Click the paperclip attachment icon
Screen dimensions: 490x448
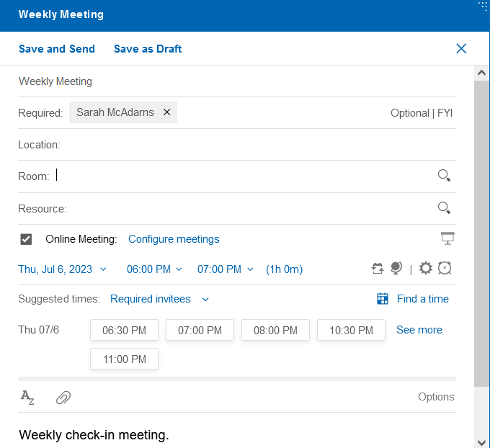point(63,398)
